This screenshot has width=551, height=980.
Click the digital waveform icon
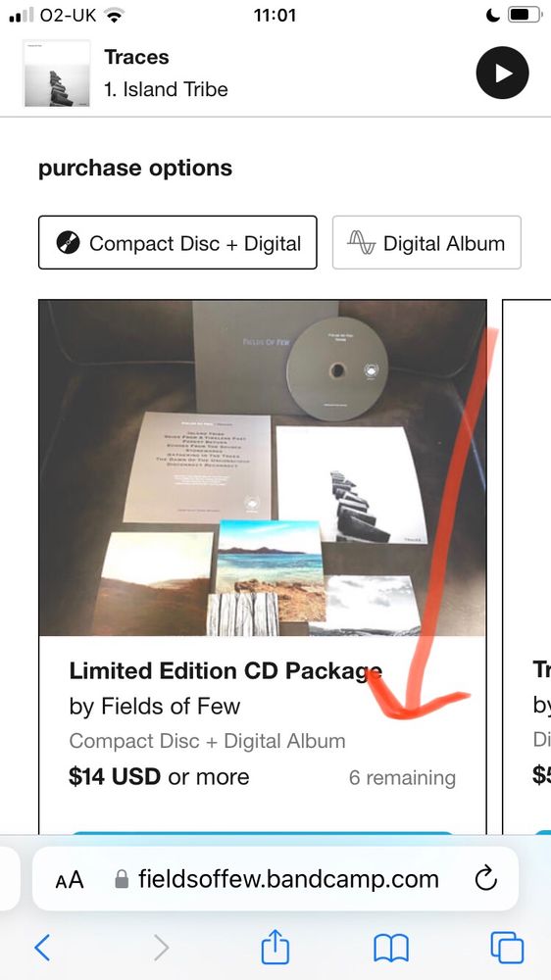coord(362,243)
